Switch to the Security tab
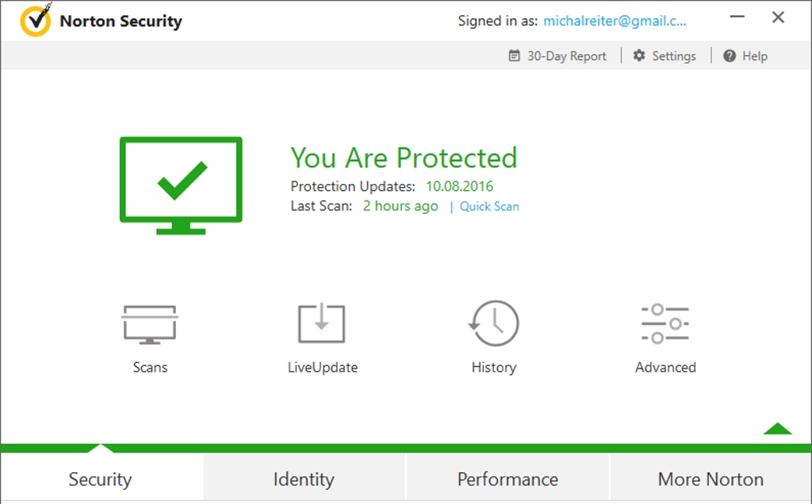Screen dimensions: 812x504 coord(100,479)
